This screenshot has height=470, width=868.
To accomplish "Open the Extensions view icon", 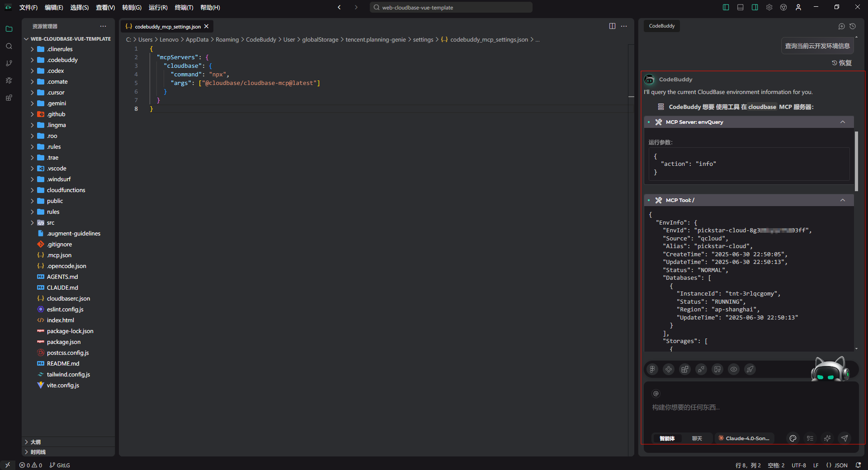I will click(x=9, y=98).
